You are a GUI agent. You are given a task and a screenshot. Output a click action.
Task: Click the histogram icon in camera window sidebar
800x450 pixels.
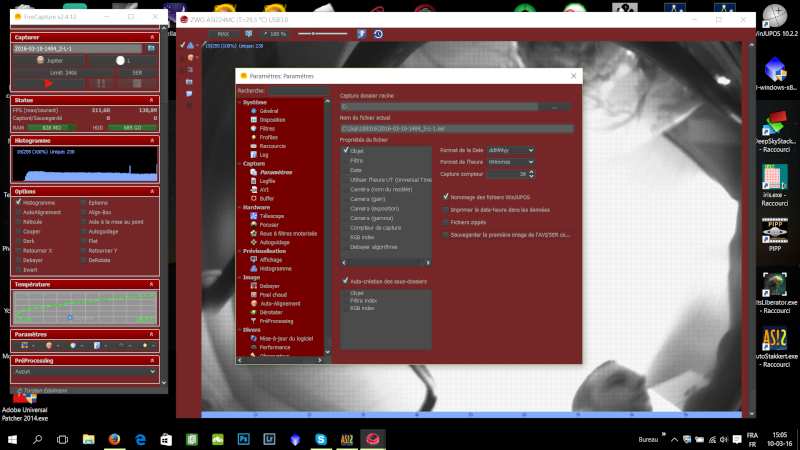(x=190, y=45)
